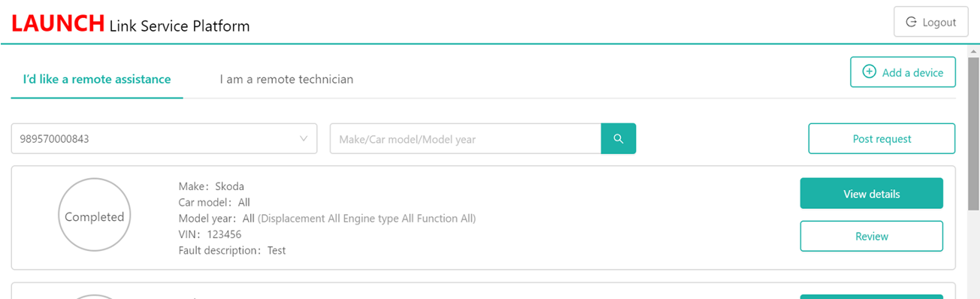The image size is (980, 299).
Task: Focus the Make/Car model/Model year search field
Action: tap(465, 139)
